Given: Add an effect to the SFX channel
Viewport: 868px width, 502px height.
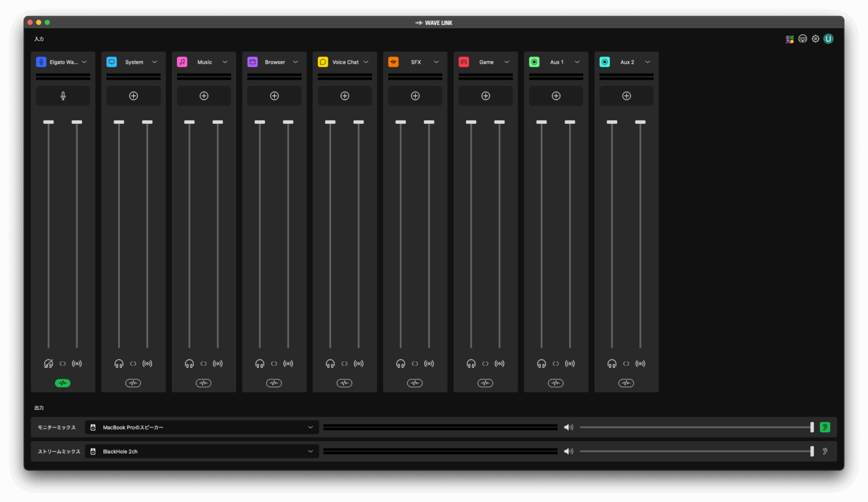Looking at the screenshot, I should pos(415,96).
